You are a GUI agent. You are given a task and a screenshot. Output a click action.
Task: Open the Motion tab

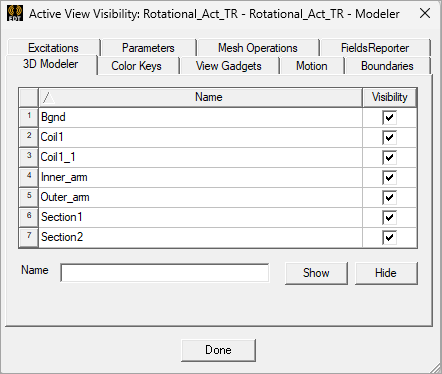312,66
